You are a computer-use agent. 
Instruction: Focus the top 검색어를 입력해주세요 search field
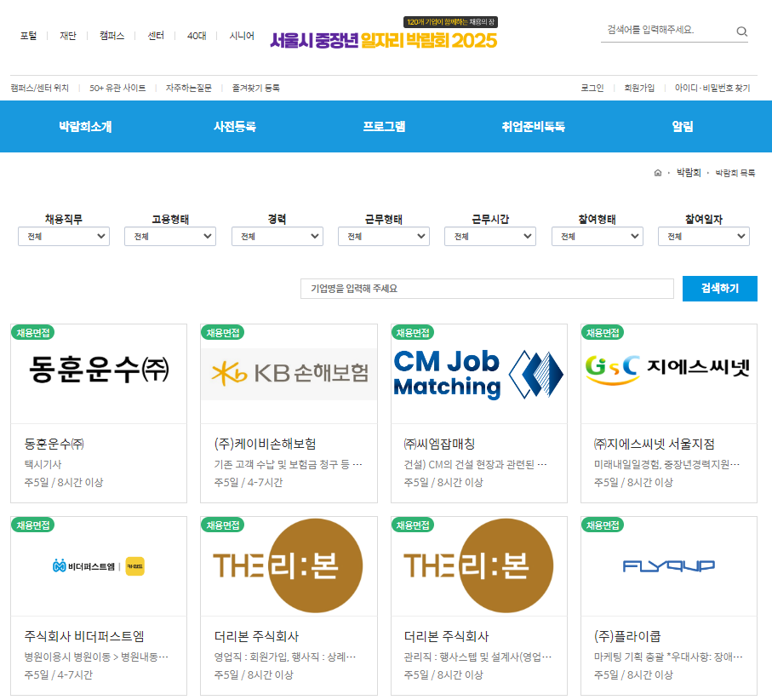coord(667,31)
